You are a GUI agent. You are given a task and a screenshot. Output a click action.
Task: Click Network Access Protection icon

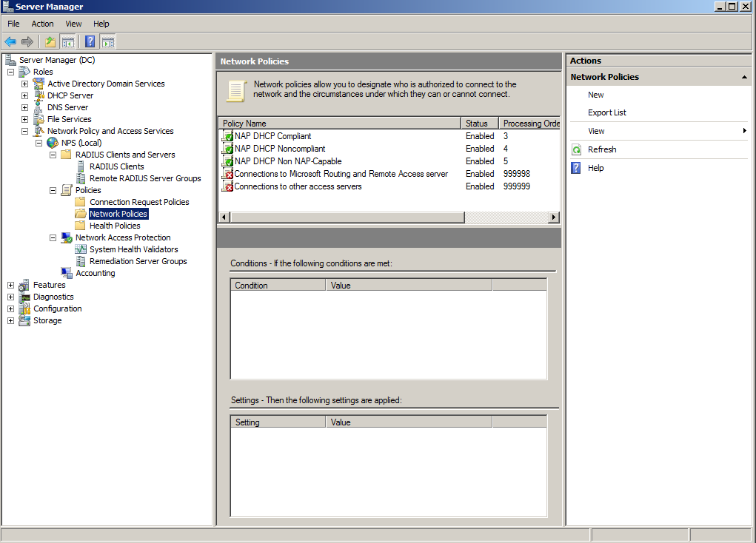67,237
